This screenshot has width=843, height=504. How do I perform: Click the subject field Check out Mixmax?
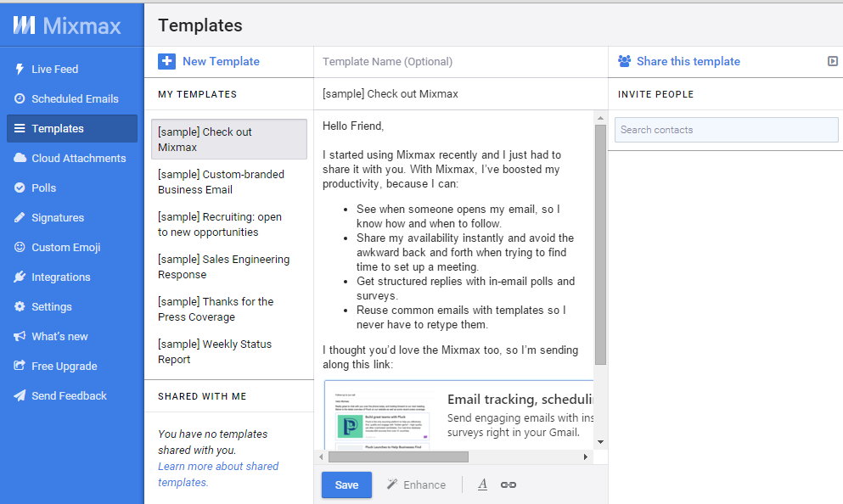[461, 93]
